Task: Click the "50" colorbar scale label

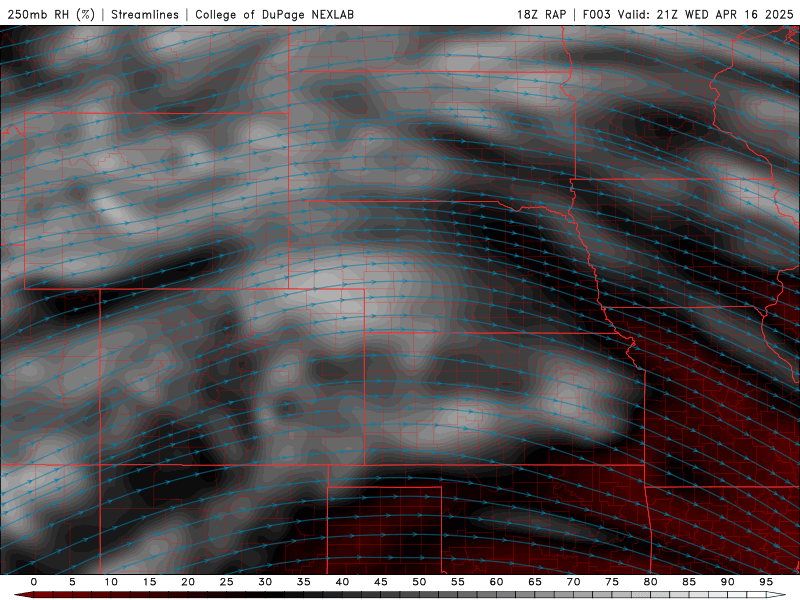Action: [419, 582]
